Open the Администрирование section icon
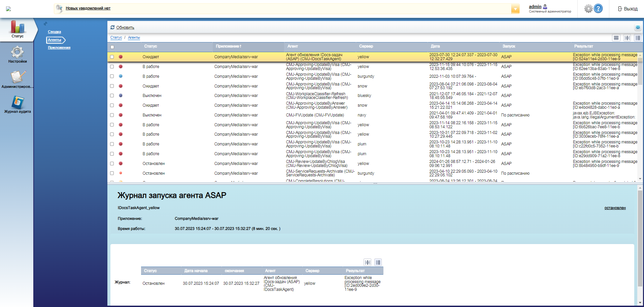644x307 pixels. pos(17,79)
